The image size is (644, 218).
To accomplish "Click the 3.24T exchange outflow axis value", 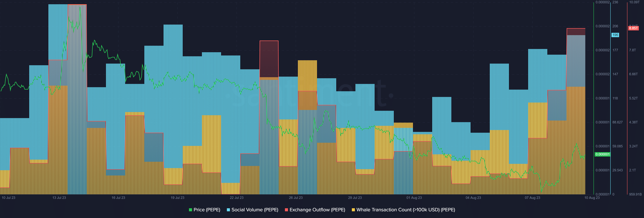I will 633,146.
